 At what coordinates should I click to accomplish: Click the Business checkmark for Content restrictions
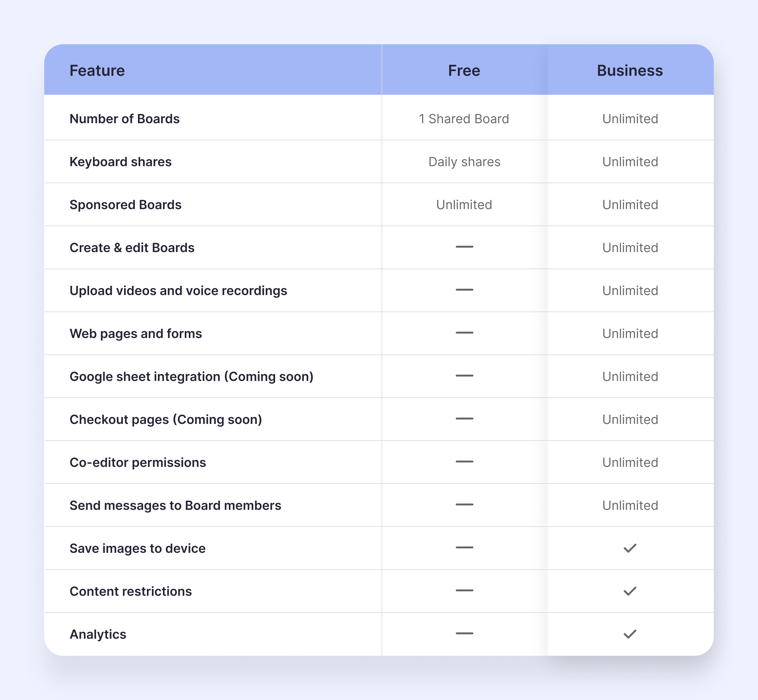pyautogui.click(x=629, y=591)
